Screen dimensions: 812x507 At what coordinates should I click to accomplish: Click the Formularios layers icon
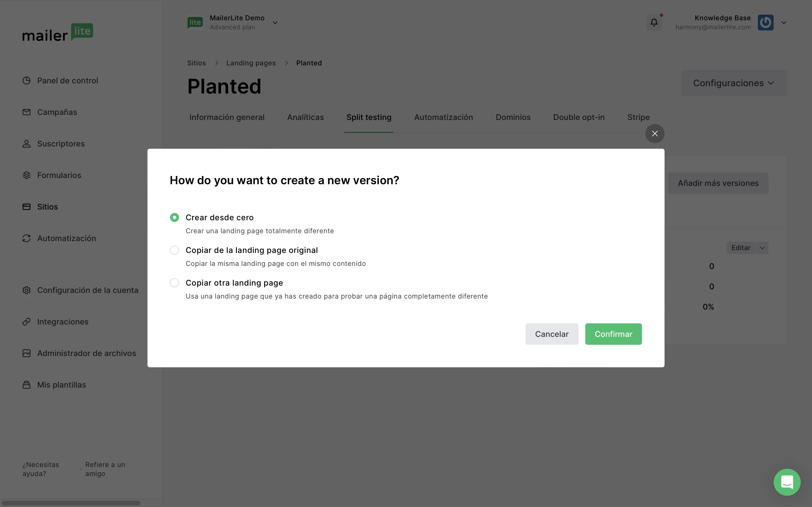[27, 175]
